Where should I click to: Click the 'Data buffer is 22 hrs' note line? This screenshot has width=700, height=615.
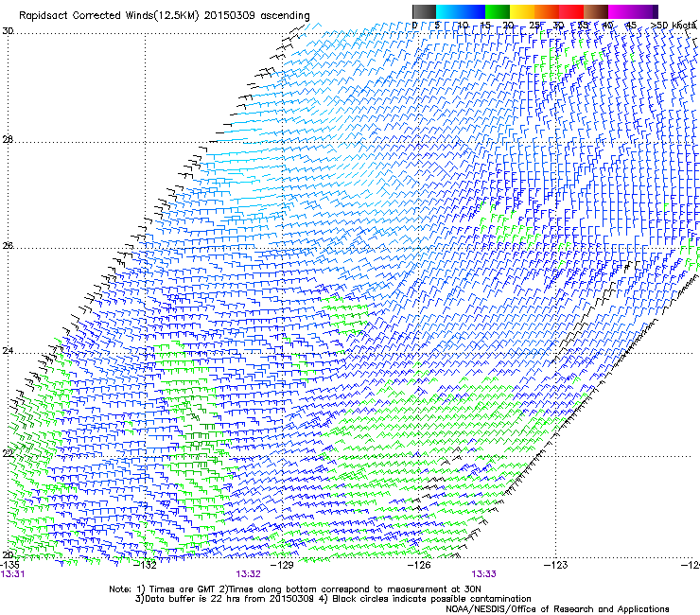[x=333, y=599]
